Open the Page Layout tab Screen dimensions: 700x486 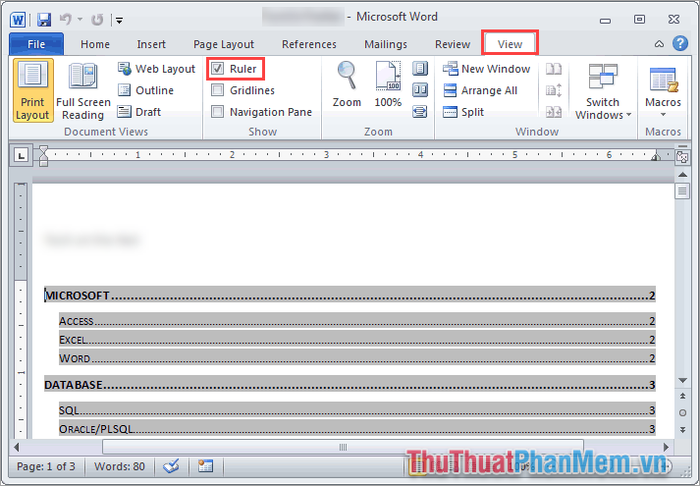[x=223, y=44]
